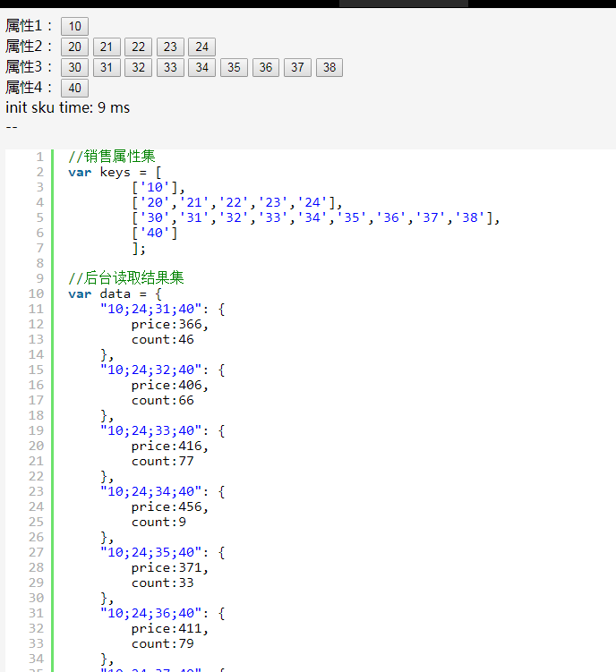Click the 属性4 label

(x=29, y=88)
